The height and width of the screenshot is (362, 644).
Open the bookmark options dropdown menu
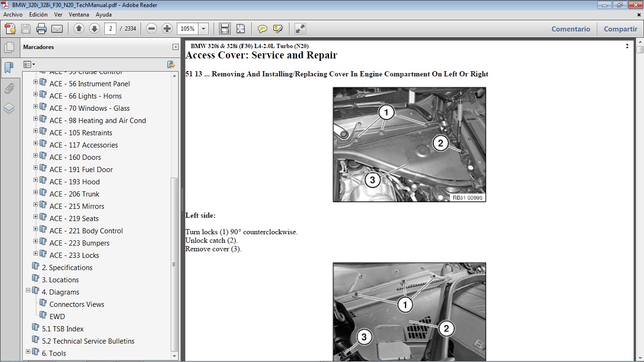coord(29,64)
